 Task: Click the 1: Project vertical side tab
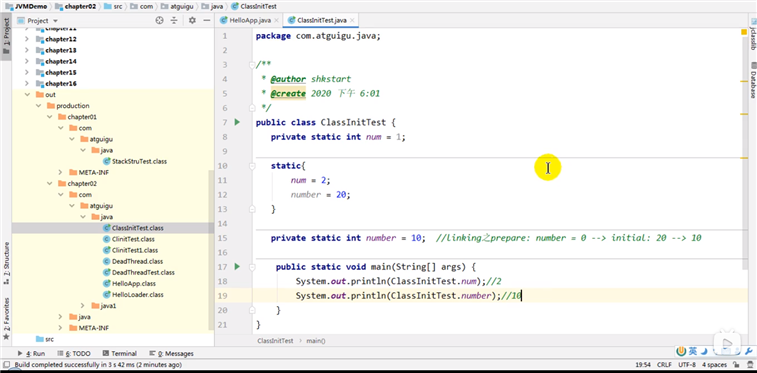coord(6,37)
